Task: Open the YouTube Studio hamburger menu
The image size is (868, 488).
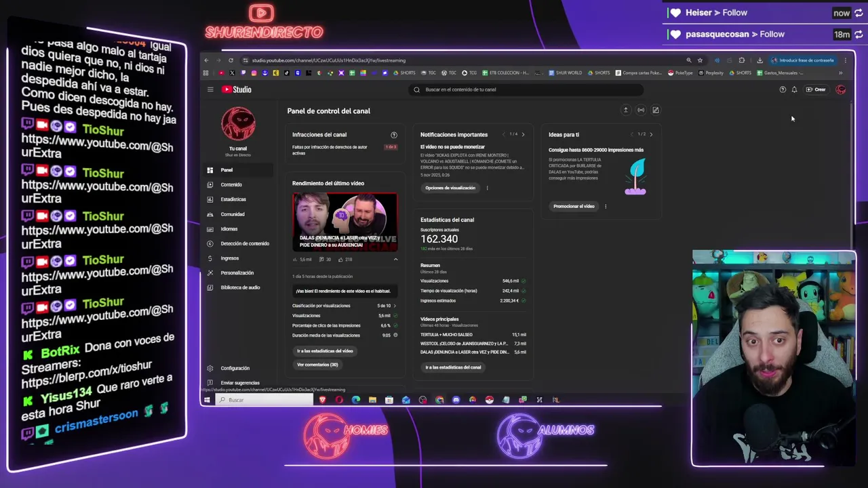Action: [x=210, y=89]
